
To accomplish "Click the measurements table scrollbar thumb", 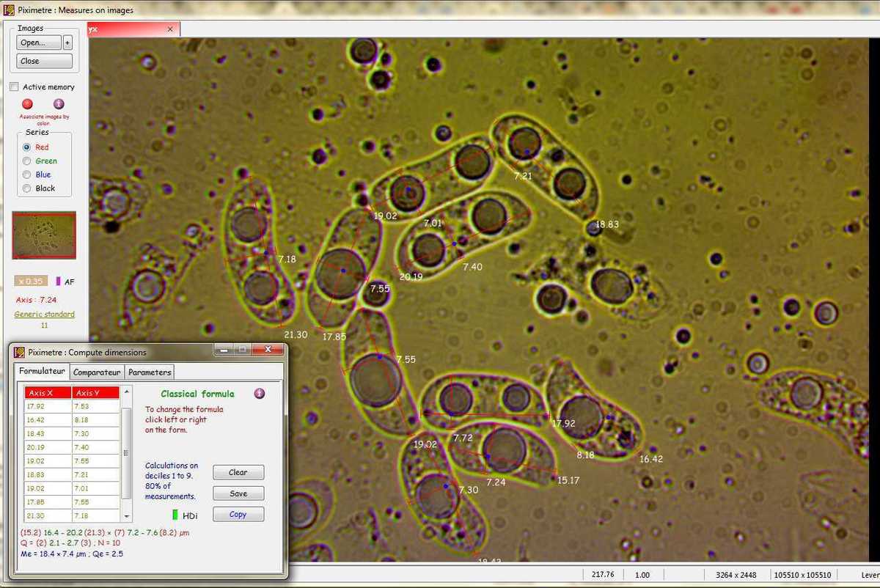I will pos(126,453).
